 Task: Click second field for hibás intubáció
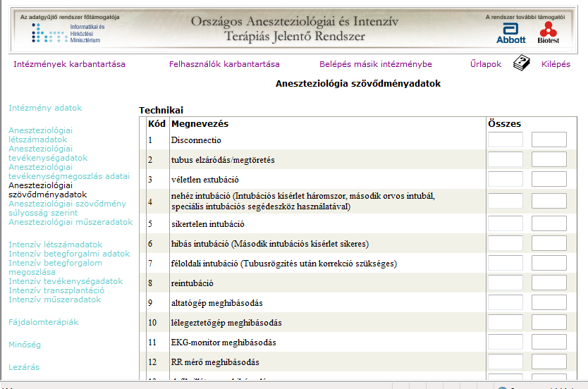549,243
